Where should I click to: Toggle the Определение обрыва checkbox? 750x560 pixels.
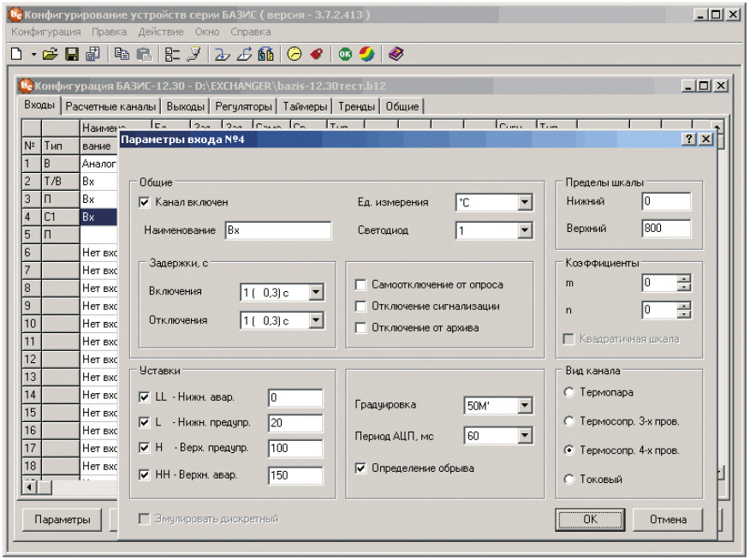point(360,468)
